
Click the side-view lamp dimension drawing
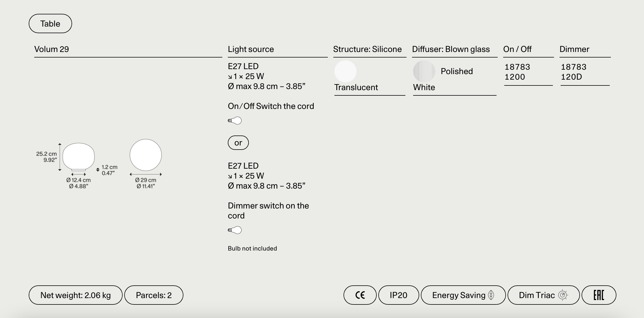tap(79, 157)
